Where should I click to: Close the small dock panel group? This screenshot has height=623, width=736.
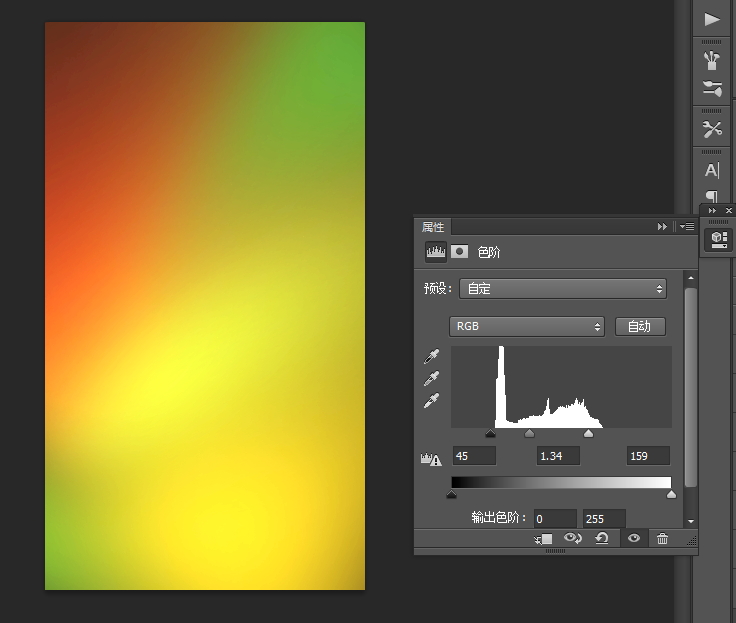tap(728, 211)
